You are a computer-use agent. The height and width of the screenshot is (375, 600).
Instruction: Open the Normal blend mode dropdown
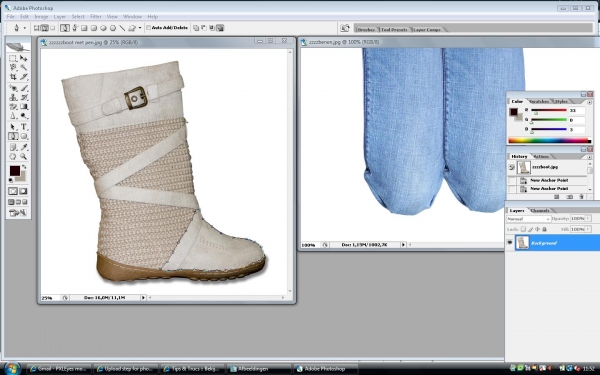point(528,219)
